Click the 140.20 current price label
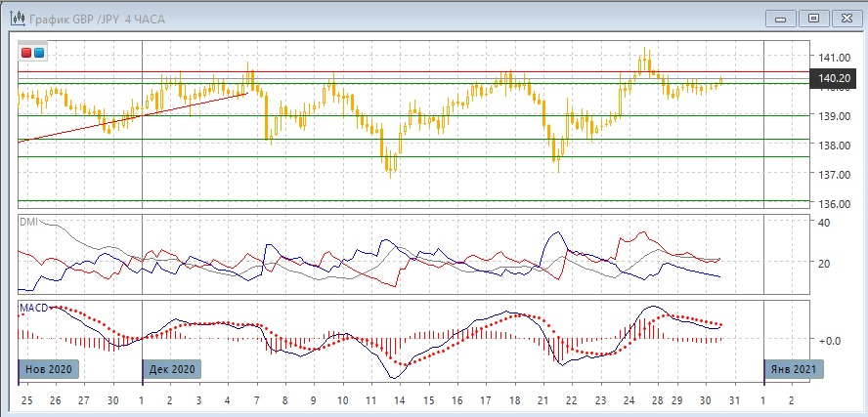 [833, 77]
